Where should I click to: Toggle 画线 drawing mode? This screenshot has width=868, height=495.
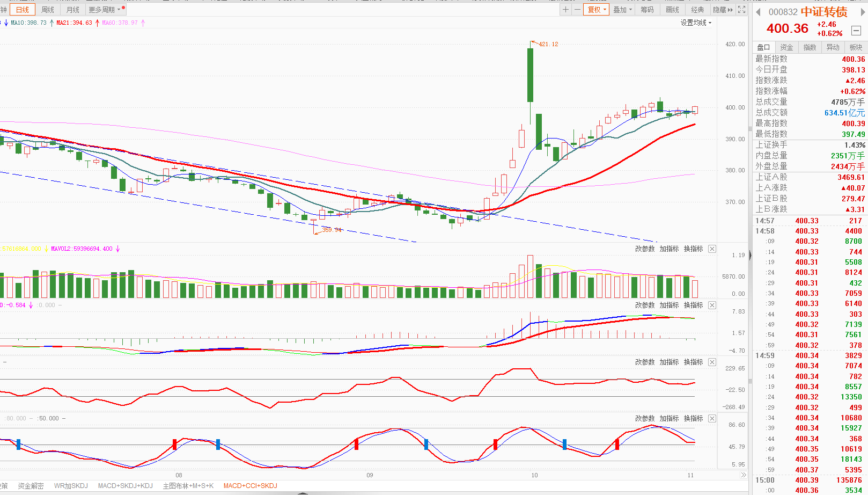(x=672, y=10)
